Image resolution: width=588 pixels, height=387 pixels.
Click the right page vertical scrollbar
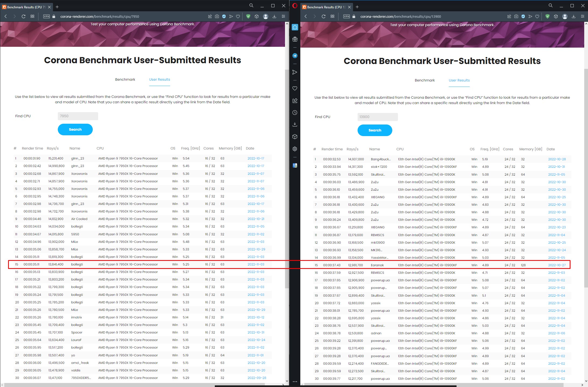coord(586,177)
